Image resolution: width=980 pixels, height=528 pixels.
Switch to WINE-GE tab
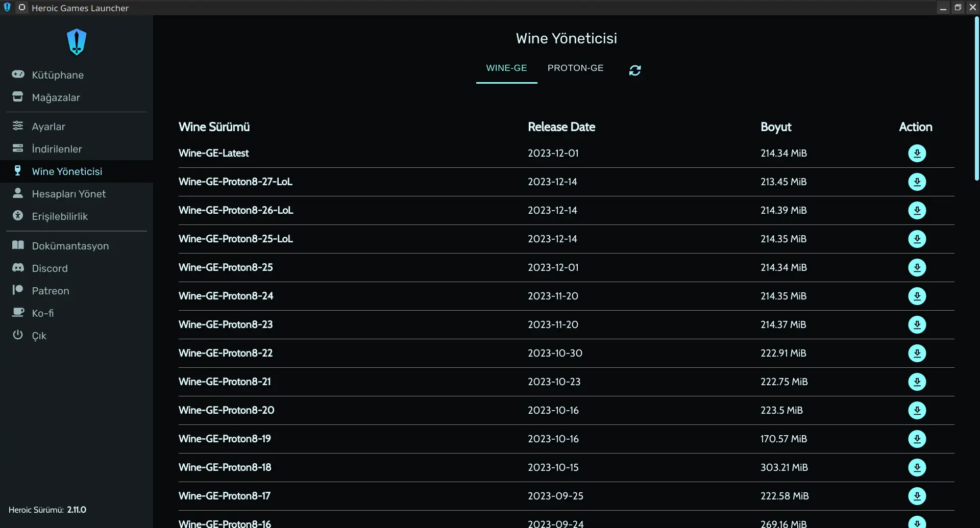coord(506,68)
